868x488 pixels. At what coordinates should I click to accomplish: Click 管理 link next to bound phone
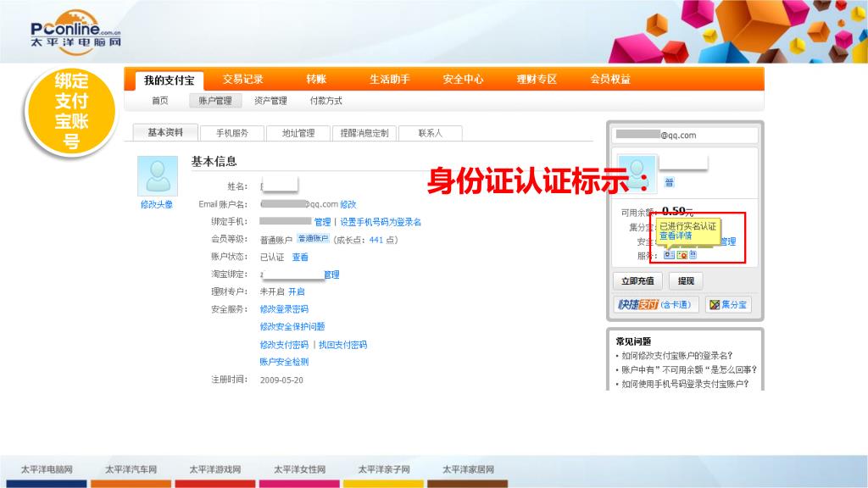tap(322, 222)
